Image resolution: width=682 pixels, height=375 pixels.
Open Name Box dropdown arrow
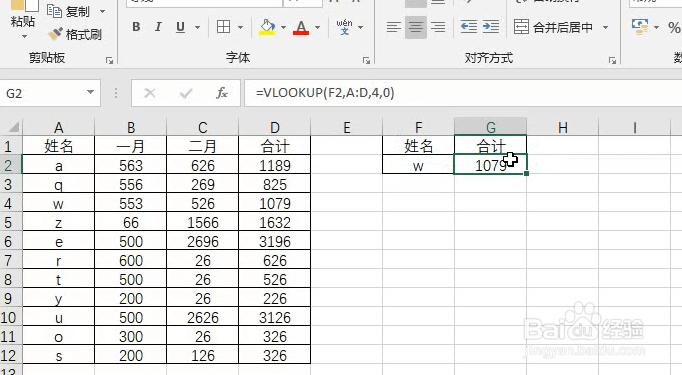[x=90, y=92]
